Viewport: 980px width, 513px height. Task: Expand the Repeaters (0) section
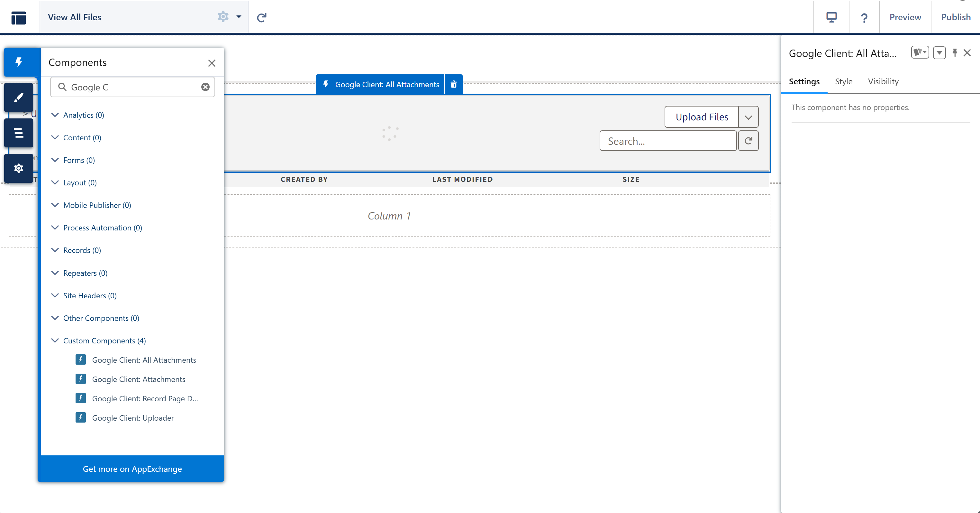[79, 273]
